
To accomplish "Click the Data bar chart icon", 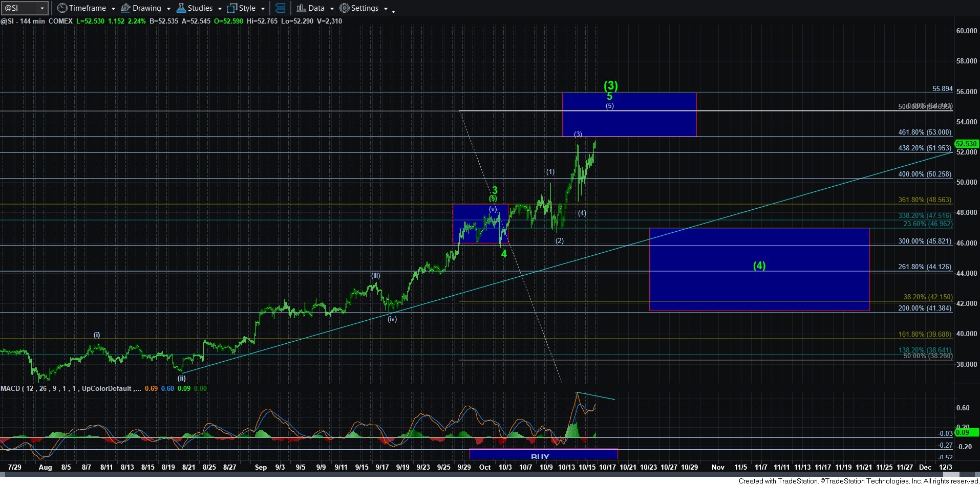I will 301,8.
